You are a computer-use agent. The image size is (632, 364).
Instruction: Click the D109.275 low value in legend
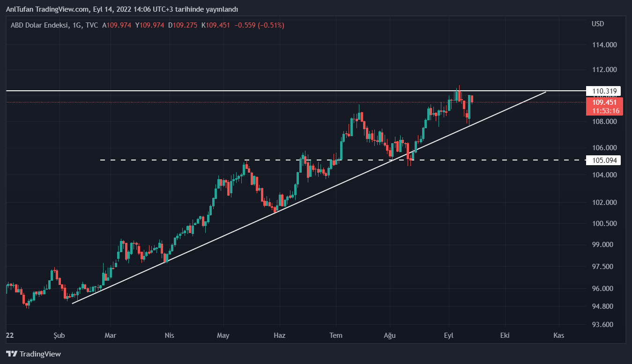[183, 25]
